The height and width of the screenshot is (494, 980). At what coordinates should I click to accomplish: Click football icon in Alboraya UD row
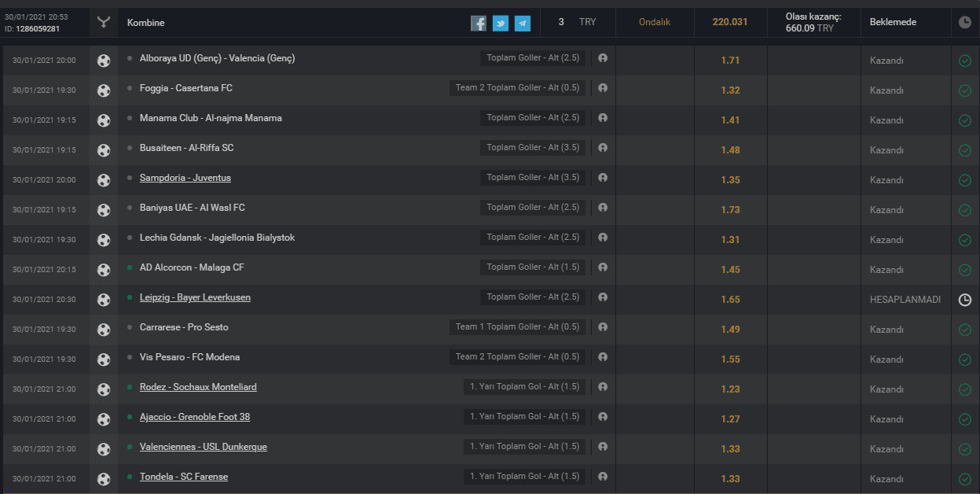coord(104,61)
